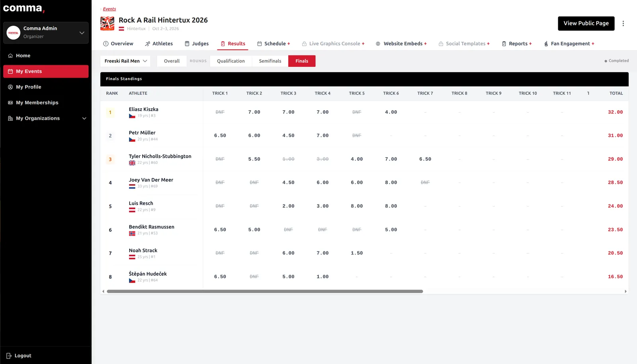This screenshot has width=637, height=364.
Task: Open the Reports tab
Action: [517, 44]
